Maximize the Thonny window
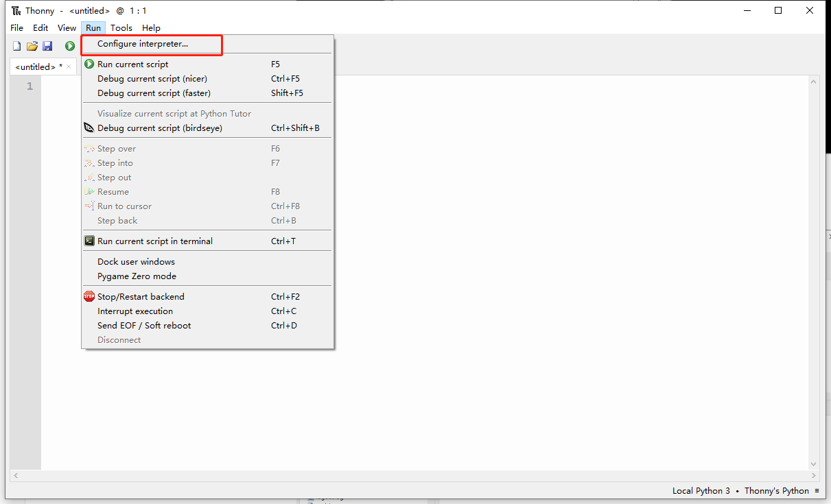The image size is (831, 504). (778, 10)
